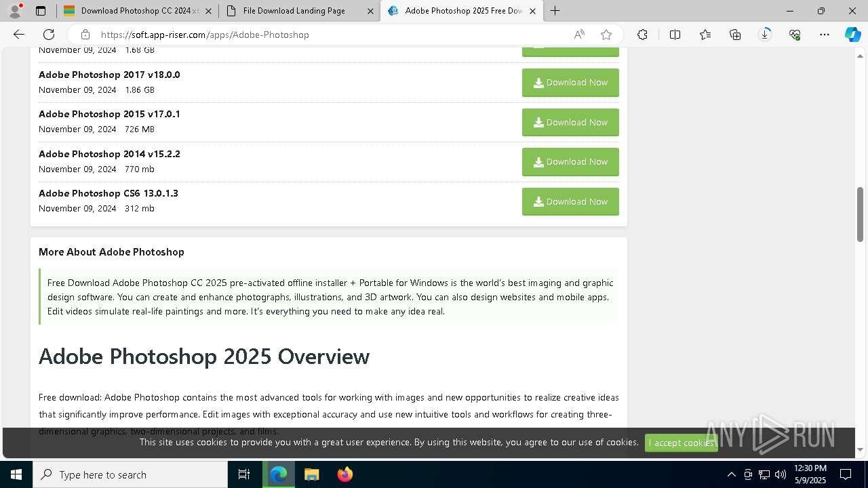Viewport: 868px width, 488px height.
Task: Open the network status tray icon
Action: point(764,474)
